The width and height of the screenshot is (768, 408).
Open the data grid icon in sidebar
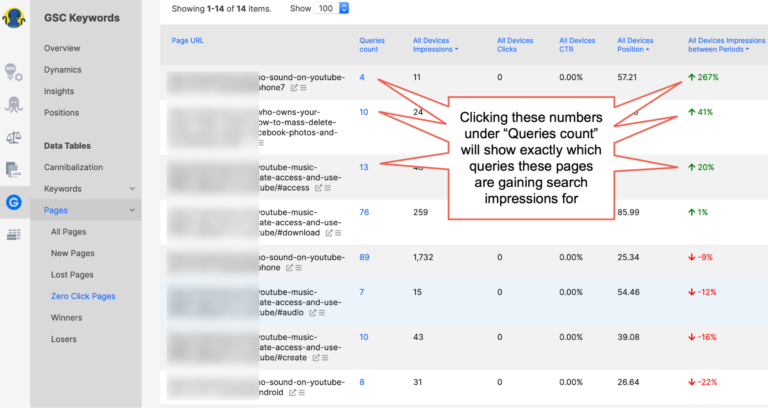[x=14, y=235]
